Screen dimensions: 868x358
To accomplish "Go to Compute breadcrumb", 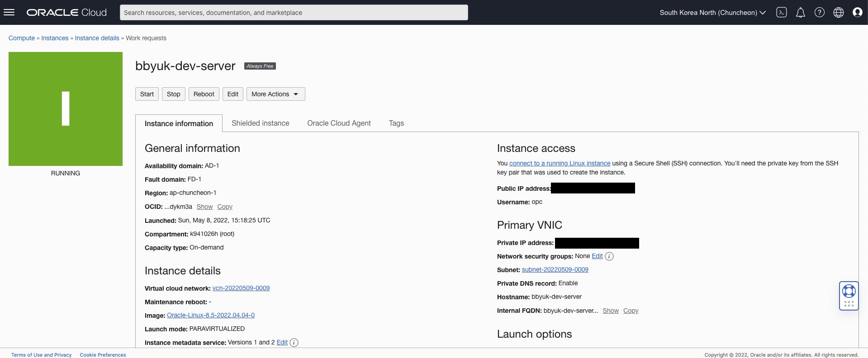I will tap(22, 38).
